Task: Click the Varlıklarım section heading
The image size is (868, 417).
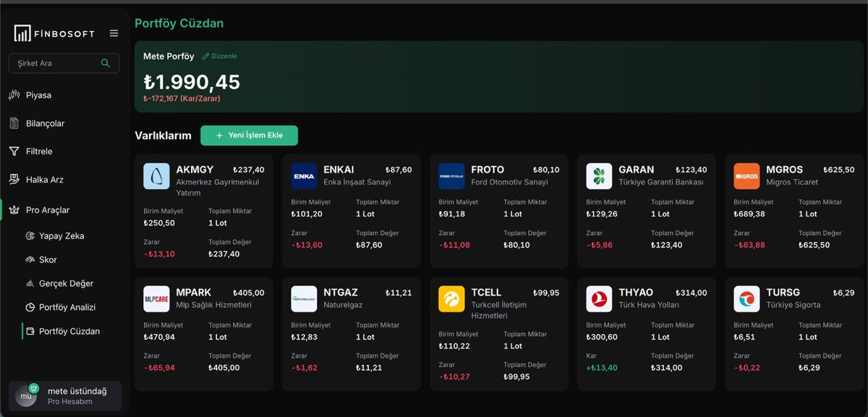Action: point(163,136)
